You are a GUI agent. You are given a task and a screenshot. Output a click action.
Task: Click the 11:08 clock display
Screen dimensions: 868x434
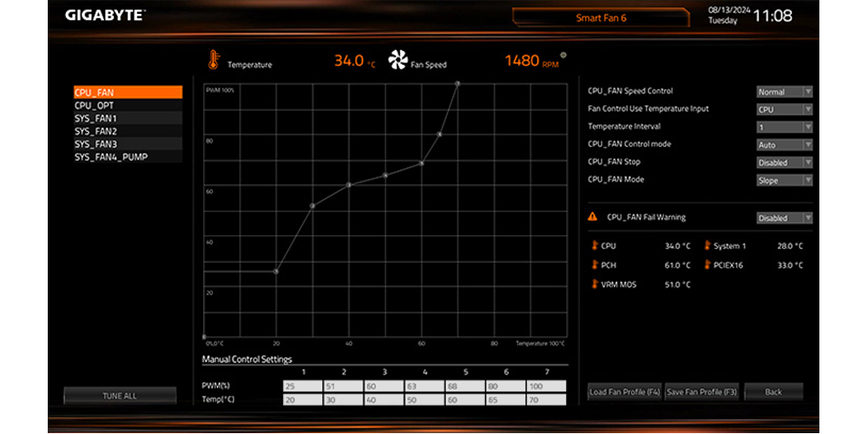(x=773, y=16)
